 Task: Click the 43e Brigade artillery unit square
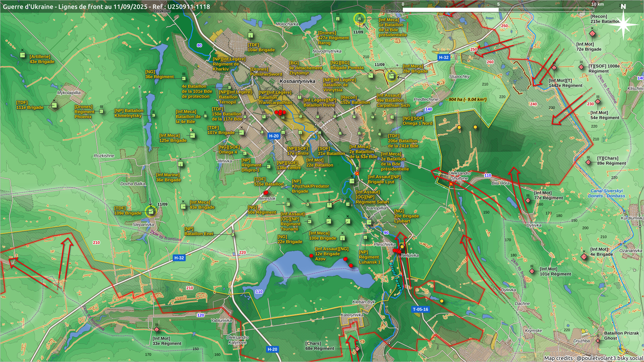(x=22, y=55)
